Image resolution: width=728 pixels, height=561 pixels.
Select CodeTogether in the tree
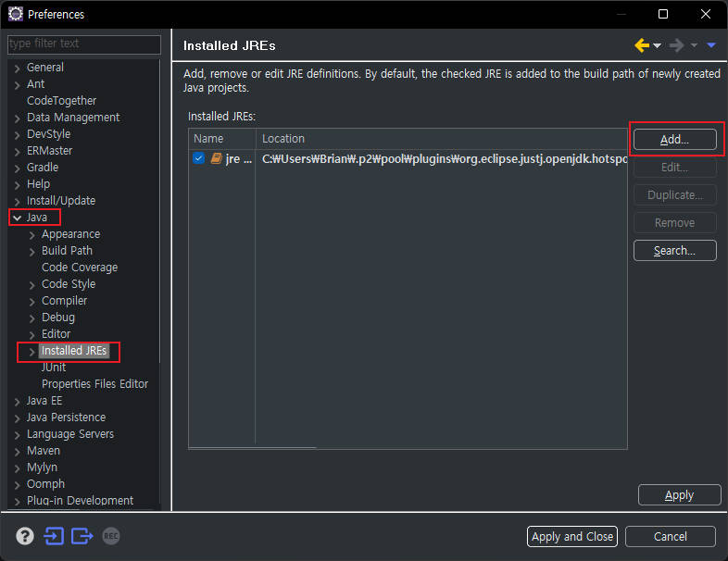(x=61, y=101)
